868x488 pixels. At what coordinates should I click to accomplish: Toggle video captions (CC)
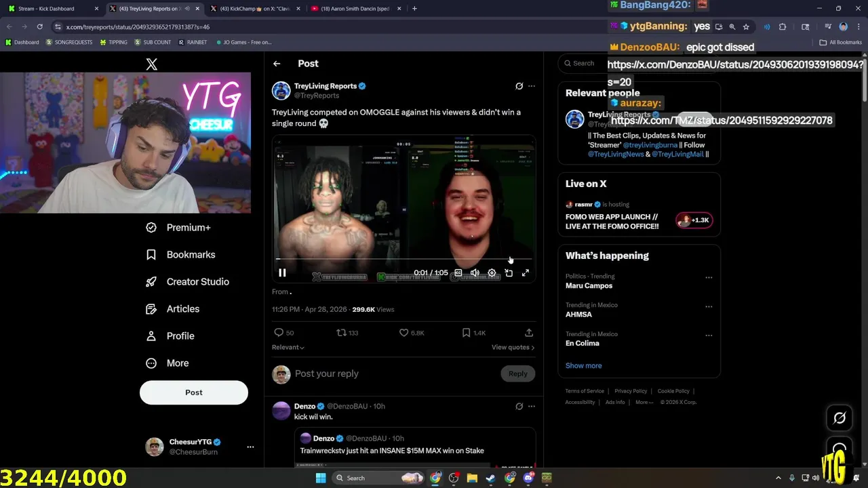tap(458, 273)
